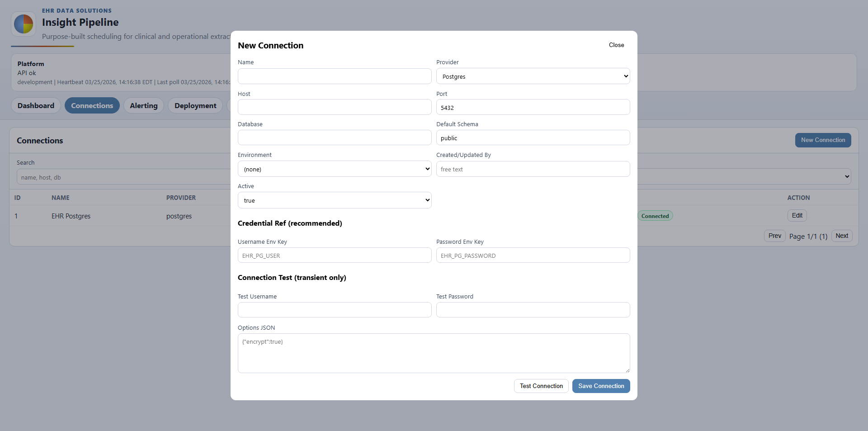Viewport: 868px width, 431px height.
Task: Switch to the Dashboard tab
Action: pyautogui.click(x=36, y=105)
